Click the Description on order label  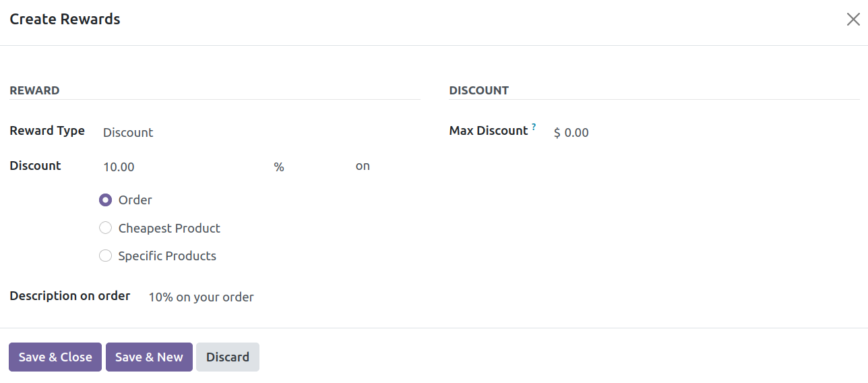pos(70,296)
